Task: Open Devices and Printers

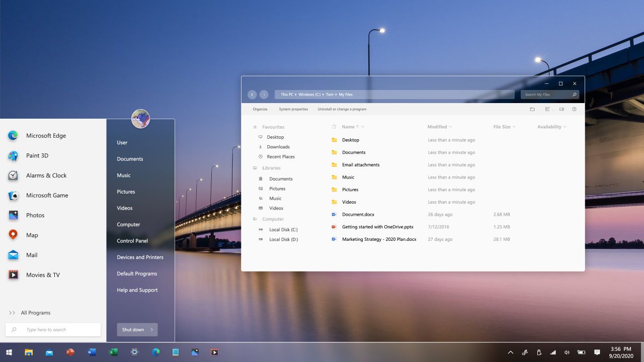Action: [x=140, y=257]
